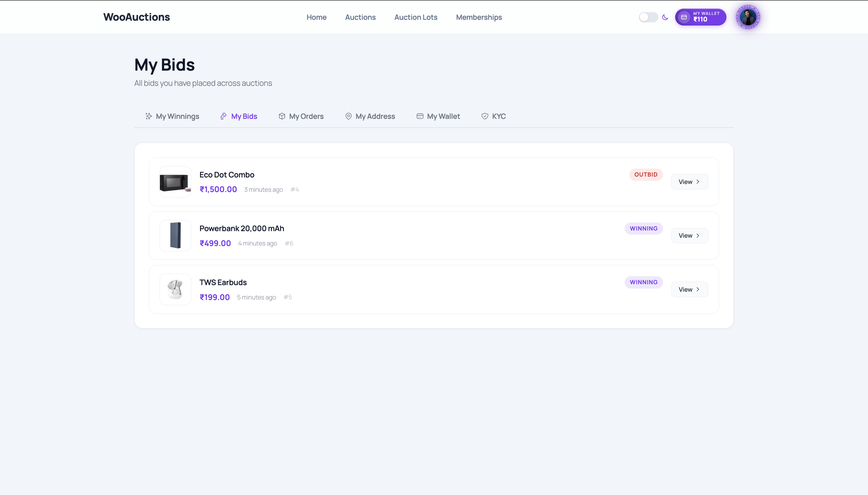
Task: Click the WINNING badge on TWS Earbuds
Action: 643,282
